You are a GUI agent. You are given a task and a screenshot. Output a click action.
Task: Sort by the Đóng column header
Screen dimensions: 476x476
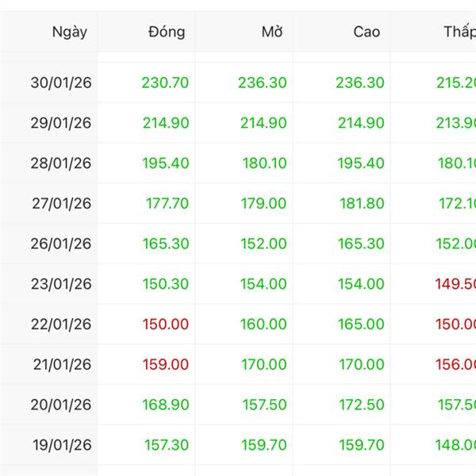tap(167, 33)
